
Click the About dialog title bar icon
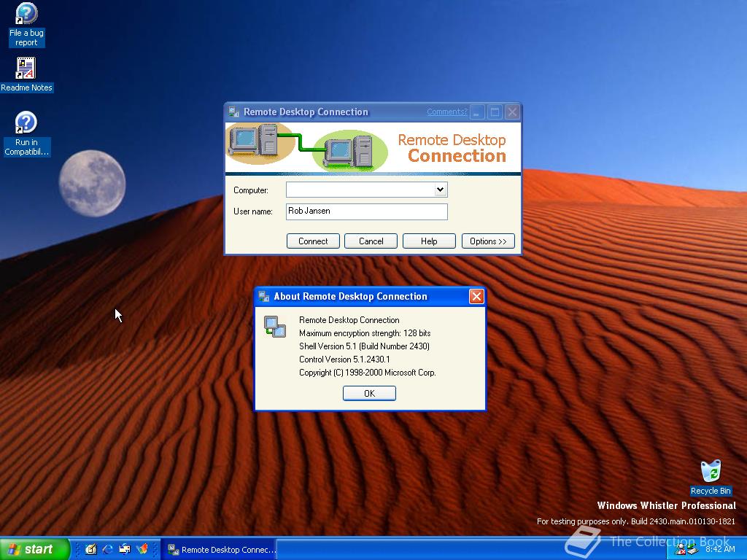263,297
